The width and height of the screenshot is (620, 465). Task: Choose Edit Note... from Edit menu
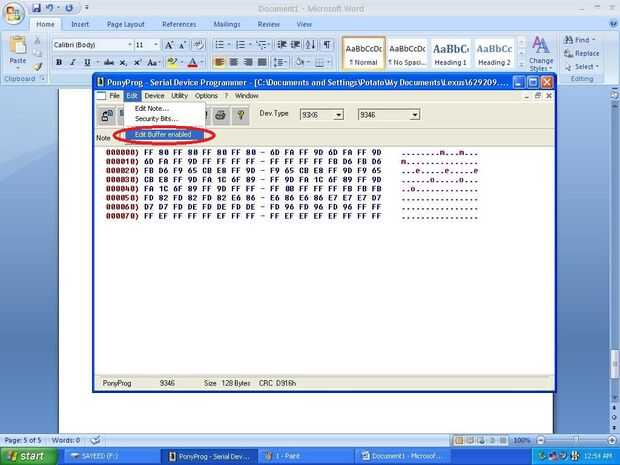[152, 108]
